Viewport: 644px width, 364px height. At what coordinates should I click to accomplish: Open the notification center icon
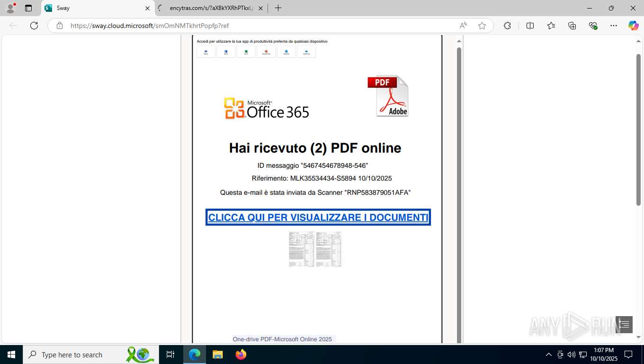click(628, 355)
